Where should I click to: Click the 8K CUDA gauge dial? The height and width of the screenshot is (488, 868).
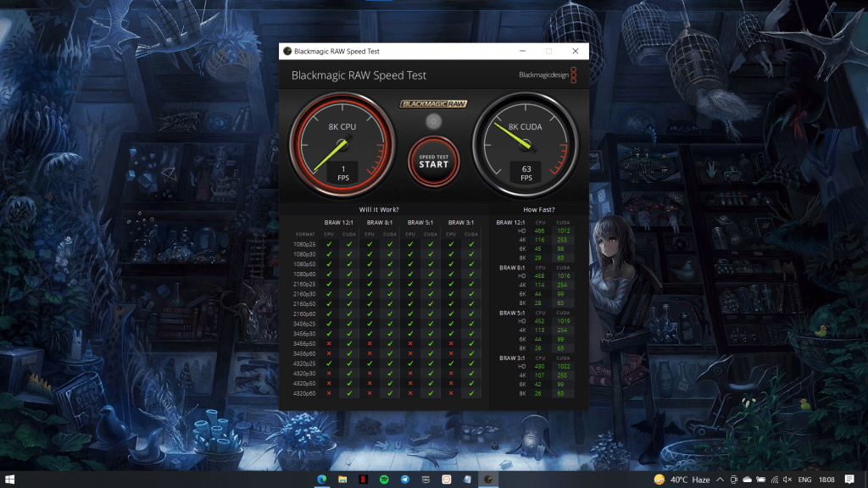pos(526,145)
